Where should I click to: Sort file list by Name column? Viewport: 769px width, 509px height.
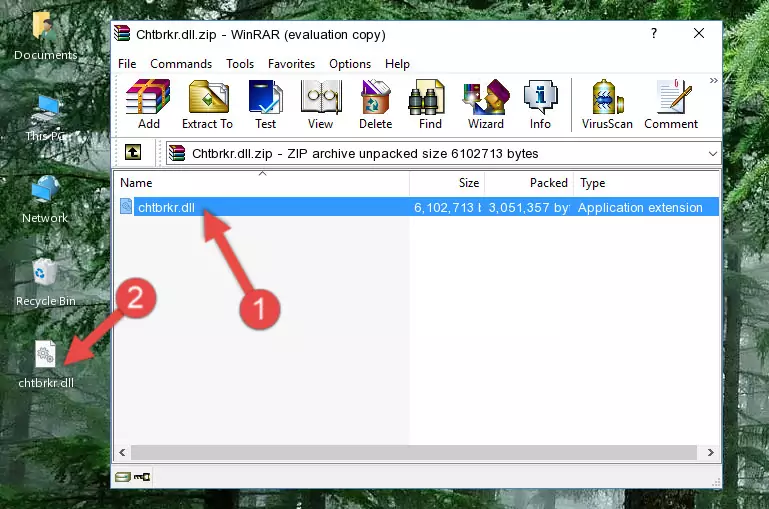click(x=262, y=183)
